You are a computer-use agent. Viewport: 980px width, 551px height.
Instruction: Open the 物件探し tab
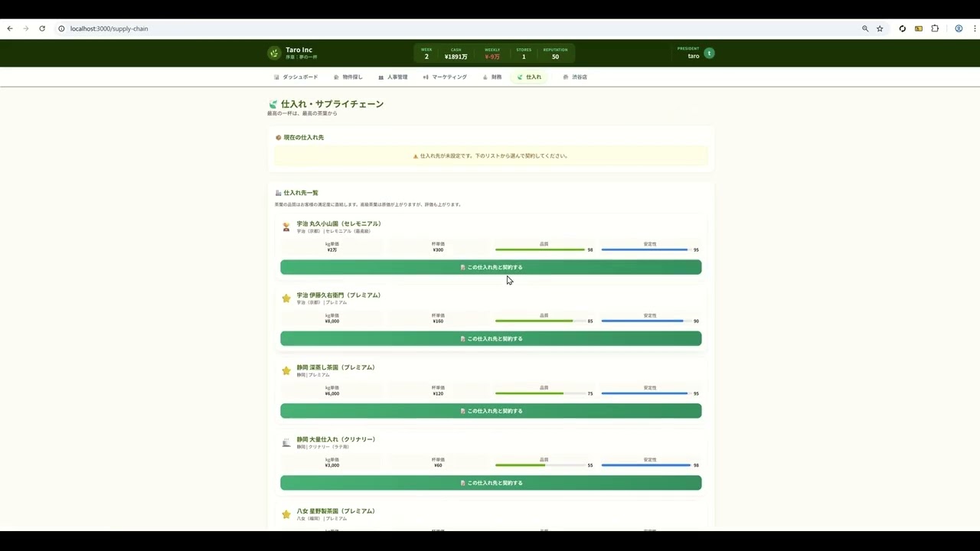pyautogui.click(x=348, y=77)
